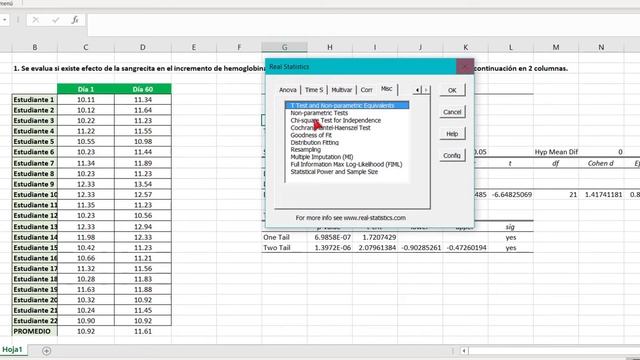640x360 pixels.
Task: Choose Full Information Max Log-Likelihood (FIML)
Action: [346, 164]
